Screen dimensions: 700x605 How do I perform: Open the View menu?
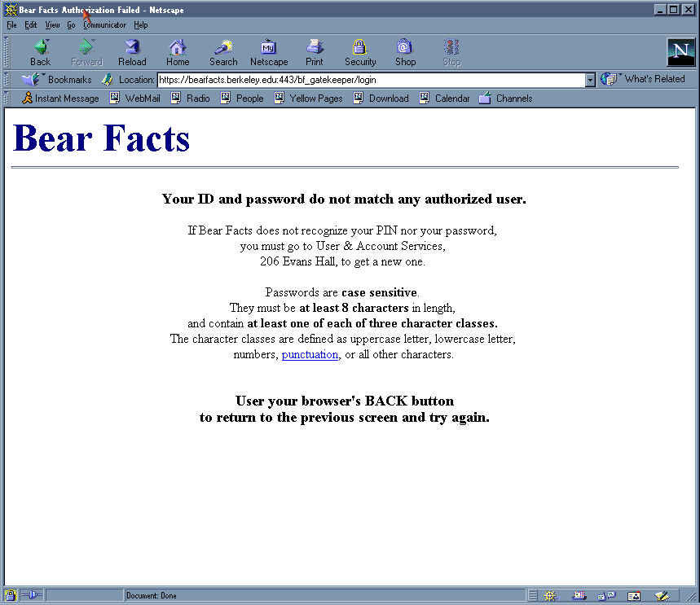pos(52,25)
